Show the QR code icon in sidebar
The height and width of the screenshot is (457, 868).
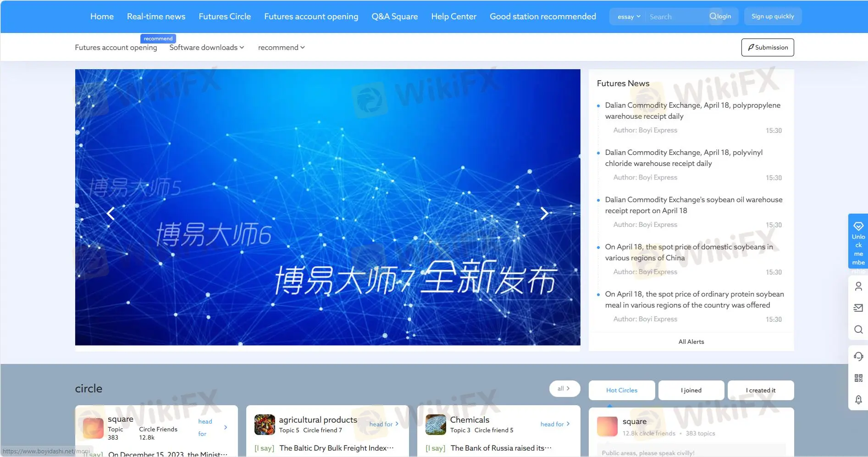[x=858, y=378]
